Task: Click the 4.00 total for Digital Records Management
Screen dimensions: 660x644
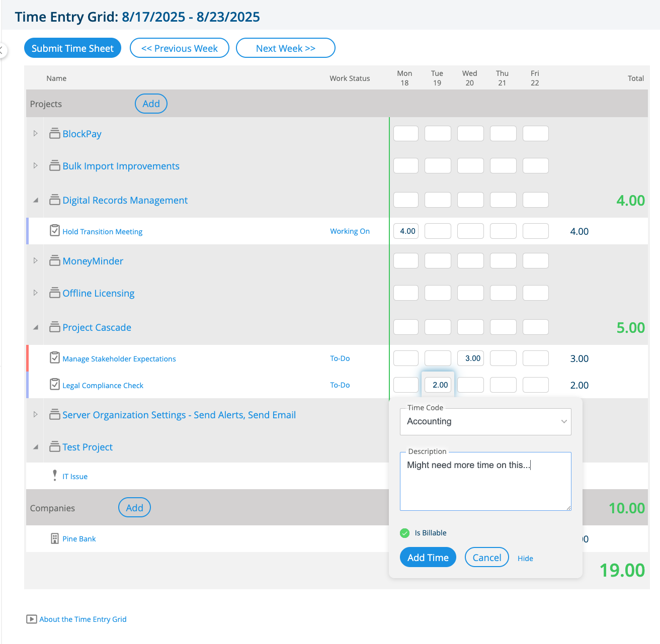Action: coord(631,200)
